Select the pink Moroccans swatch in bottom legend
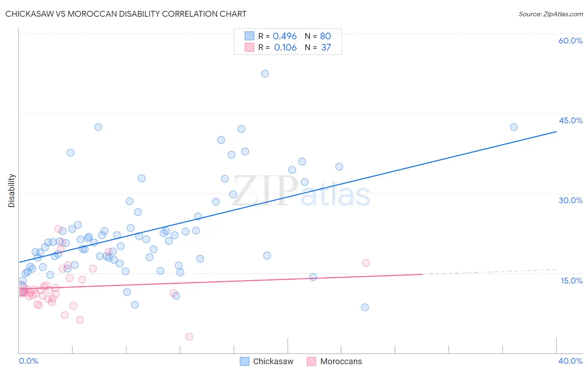The height and width of the screenshot is (373, 588). click(x=311, y=361)
